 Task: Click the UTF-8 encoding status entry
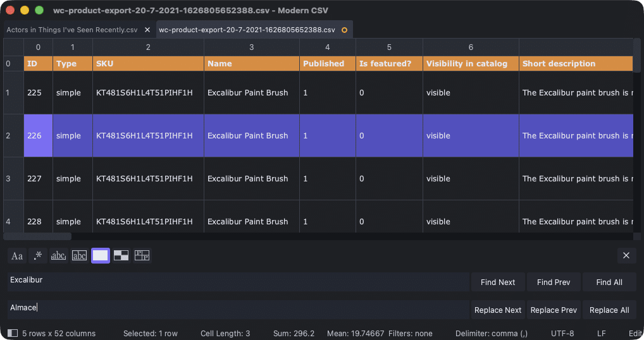pyautogui.click(x=562, y=334)
